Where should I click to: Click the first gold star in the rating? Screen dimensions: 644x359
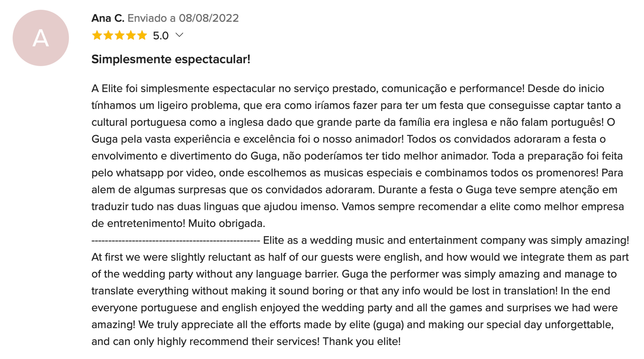click(97, 36)
